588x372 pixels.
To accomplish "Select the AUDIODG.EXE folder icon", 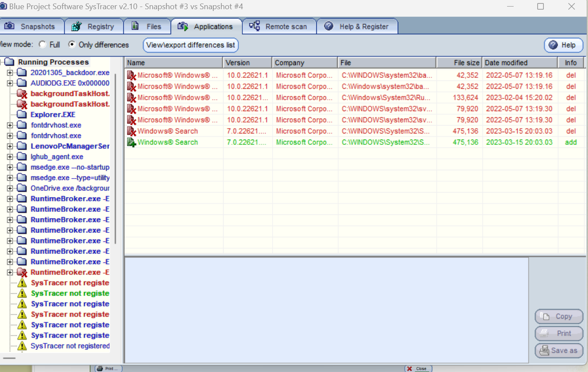I will pyautogui.click(x=22, y=83).
